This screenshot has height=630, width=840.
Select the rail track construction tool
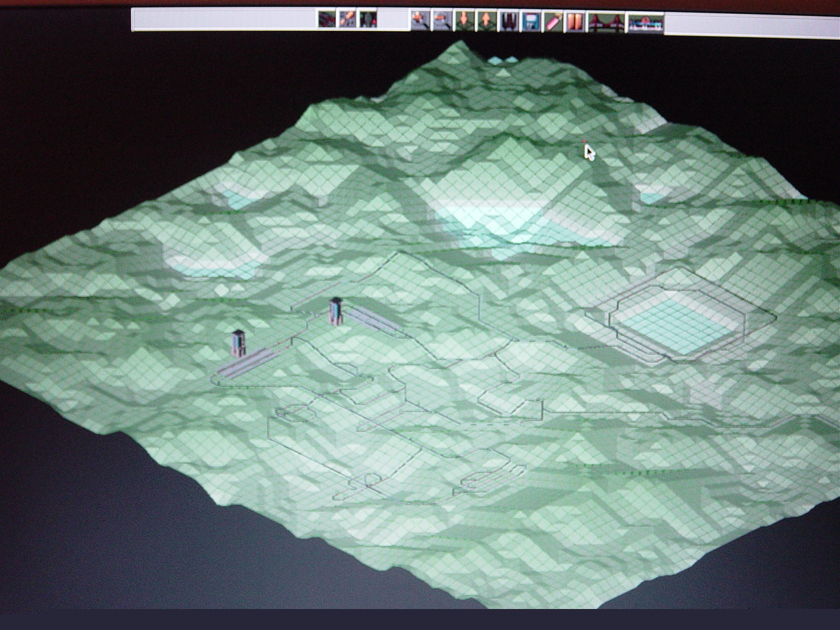(x=327, y=20)
